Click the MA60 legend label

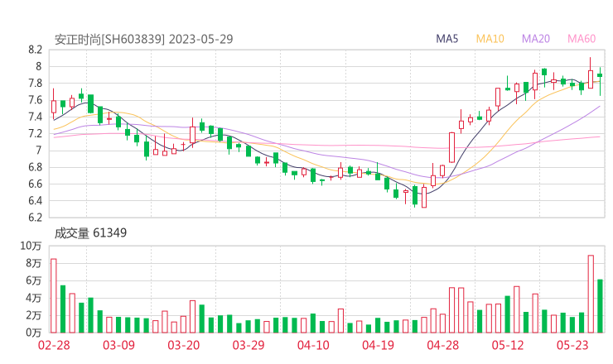click(x=582, y=39)
